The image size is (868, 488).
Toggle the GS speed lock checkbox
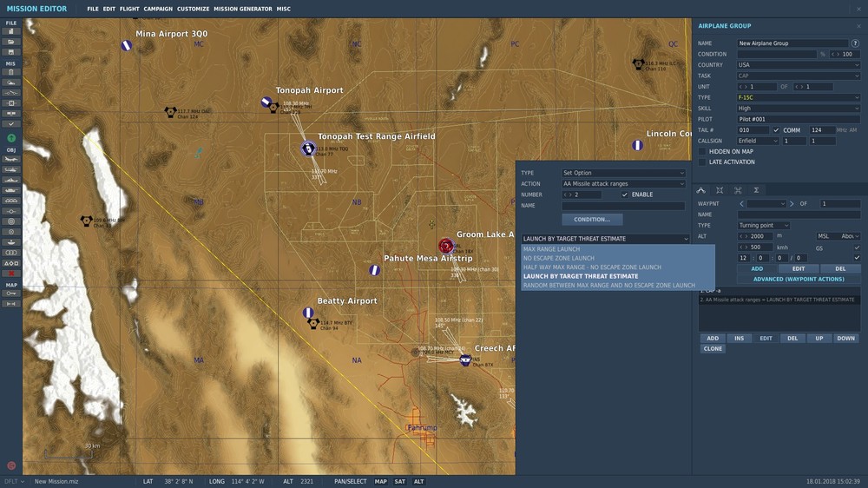857,247
